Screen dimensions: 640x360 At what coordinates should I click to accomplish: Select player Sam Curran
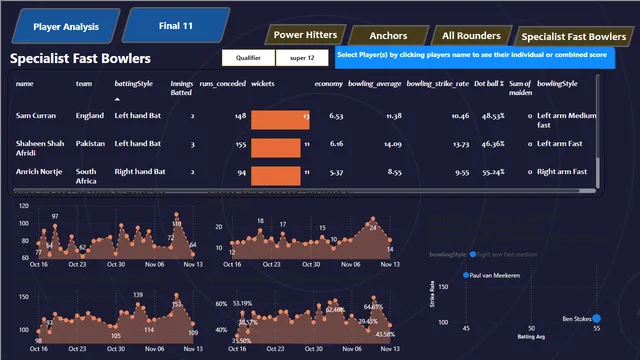click(x=36, y=116)
